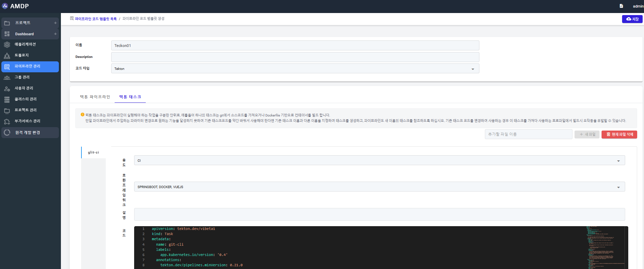The image size is (644, 269).
Task: Expand the Dashboard menu plus sign
Action: 55,34
